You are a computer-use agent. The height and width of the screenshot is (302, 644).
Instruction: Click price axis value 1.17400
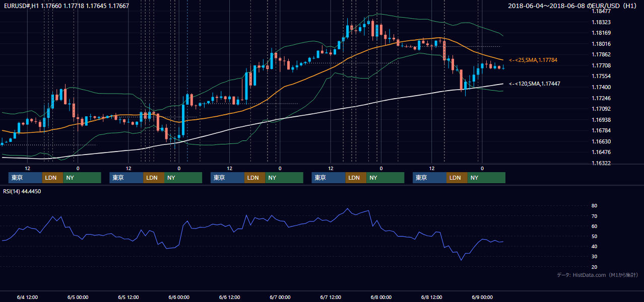point(601,87)
